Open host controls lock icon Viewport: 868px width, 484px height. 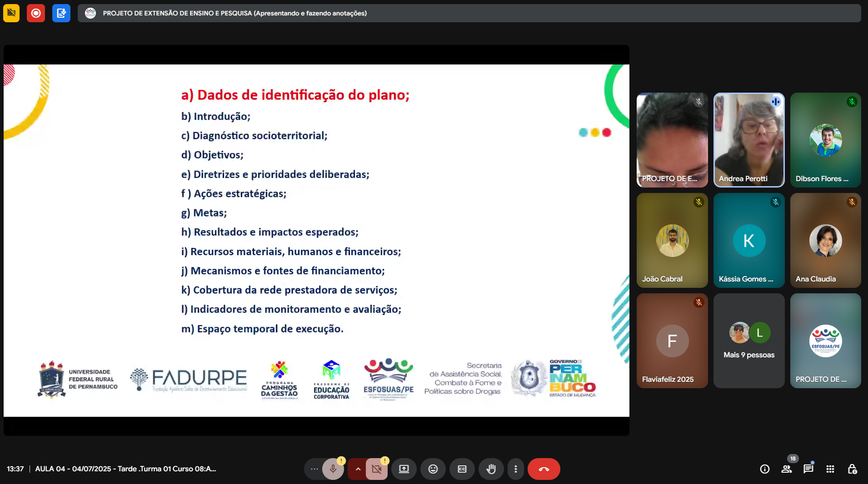click(x=852, y=469)
